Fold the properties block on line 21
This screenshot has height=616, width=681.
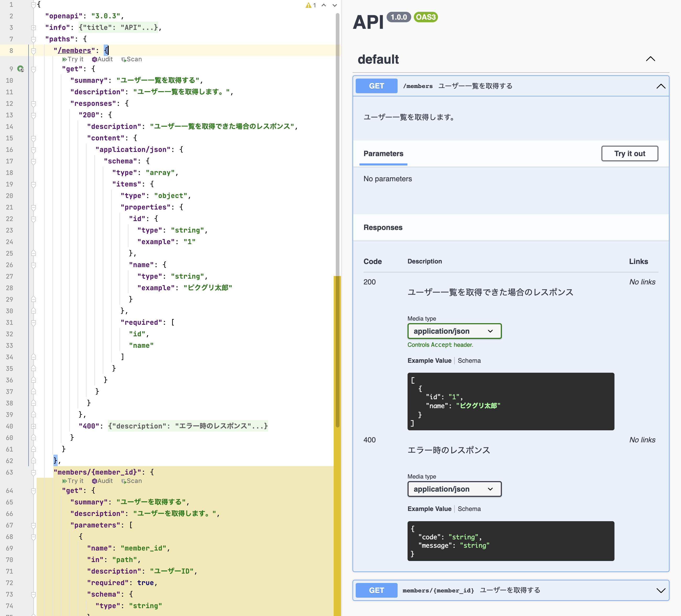[x=34, y=207]
